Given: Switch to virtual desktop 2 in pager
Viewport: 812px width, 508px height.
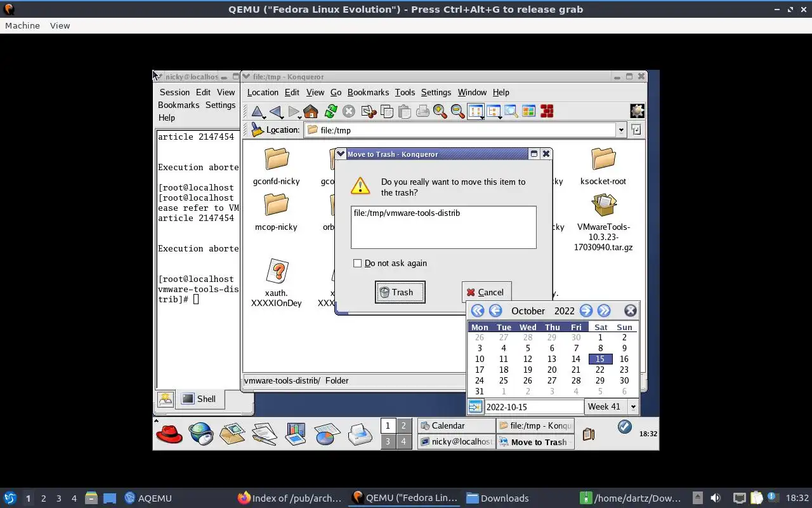Looking at the screenshot, I should tap(403, 425).
